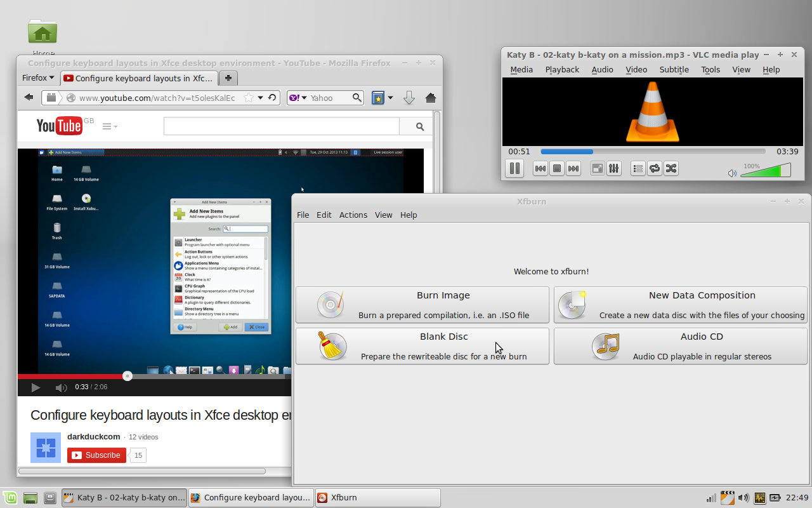Viewport: 812px width, 508px height.
Task: Skip to previous track in VLC
Action: point(540,168)
